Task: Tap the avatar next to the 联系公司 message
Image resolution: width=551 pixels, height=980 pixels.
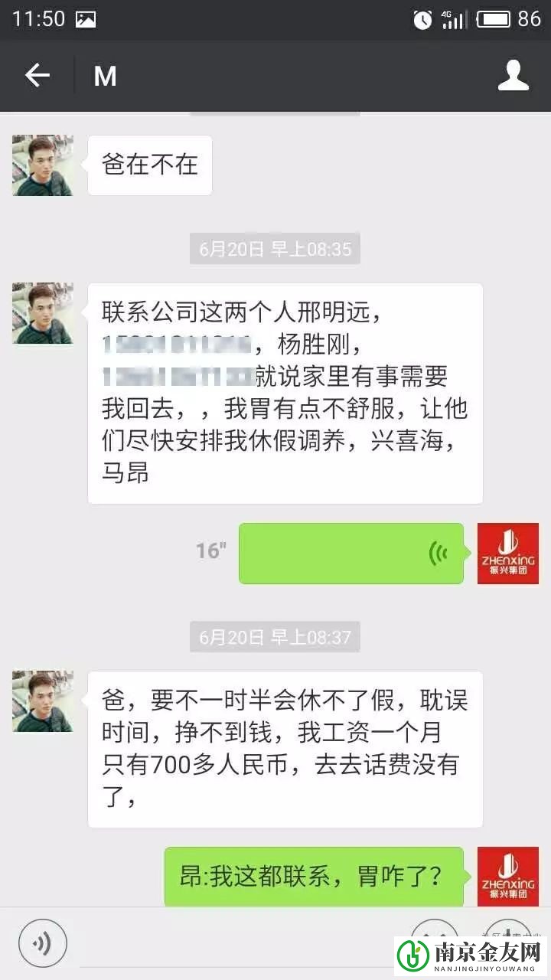Action: point(43,313)
